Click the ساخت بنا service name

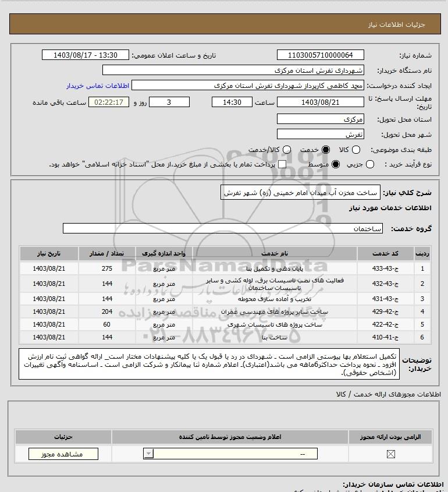[275, 337]
